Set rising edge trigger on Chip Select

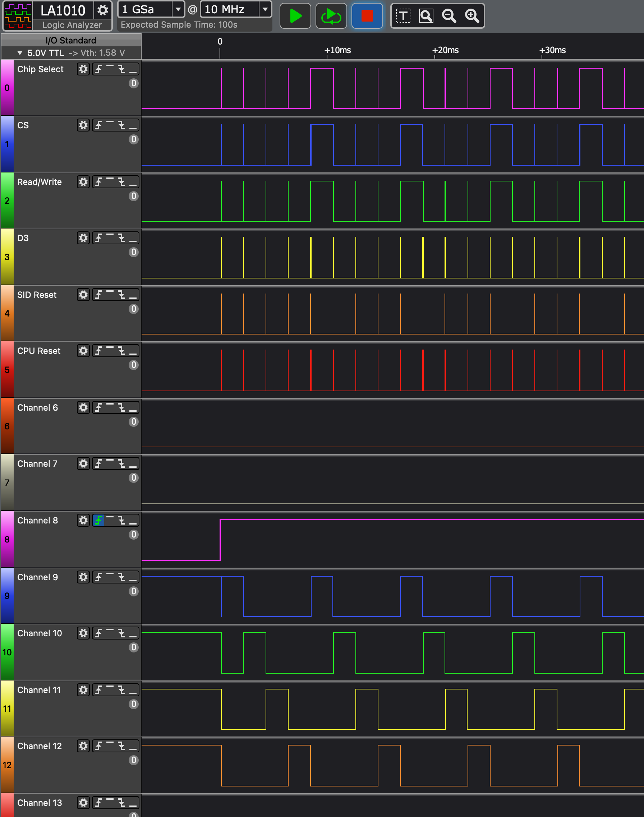[x=98, y=69]
